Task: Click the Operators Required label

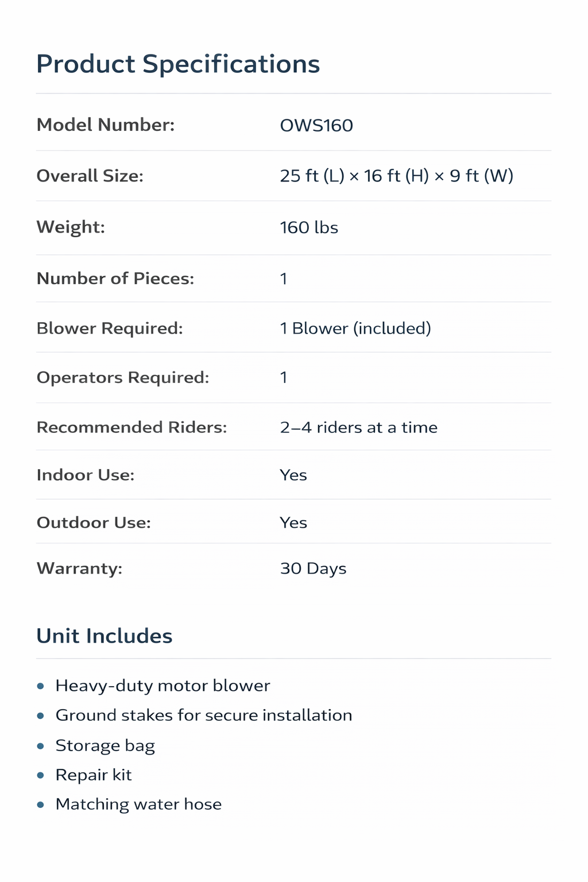Action: [123, 377]
